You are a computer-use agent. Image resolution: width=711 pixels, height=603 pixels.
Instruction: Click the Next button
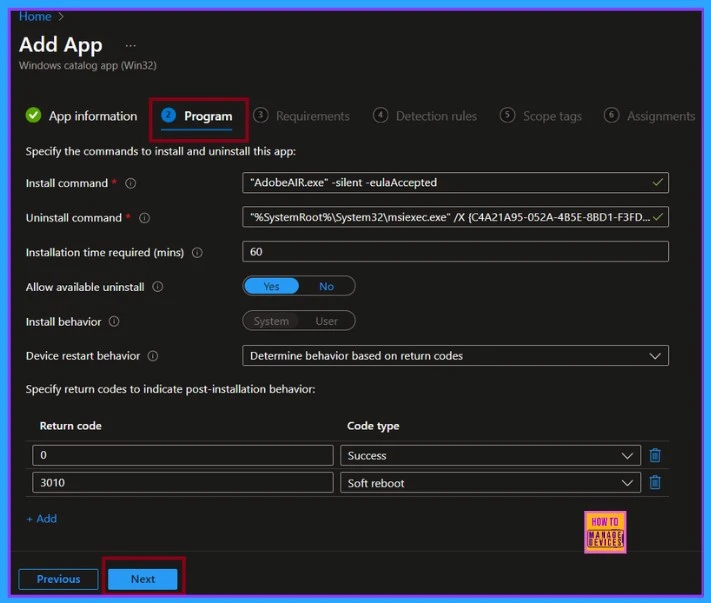tap(143, 579)
